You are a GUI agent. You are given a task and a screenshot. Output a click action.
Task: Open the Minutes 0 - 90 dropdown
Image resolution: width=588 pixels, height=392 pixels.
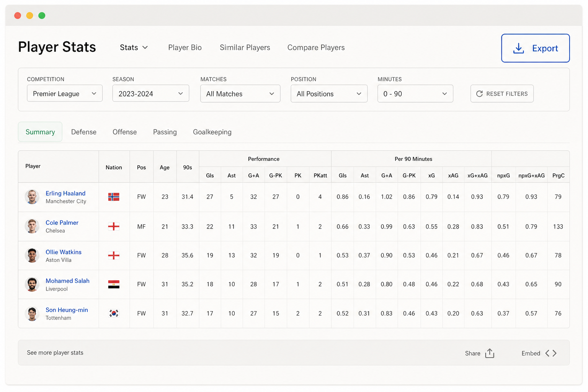pyautogui.click(x=415, y=94)
